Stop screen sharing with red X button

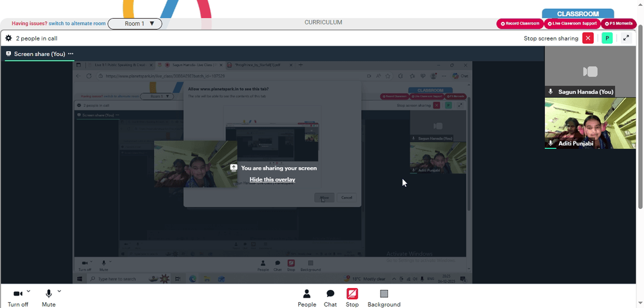(588, 38)
